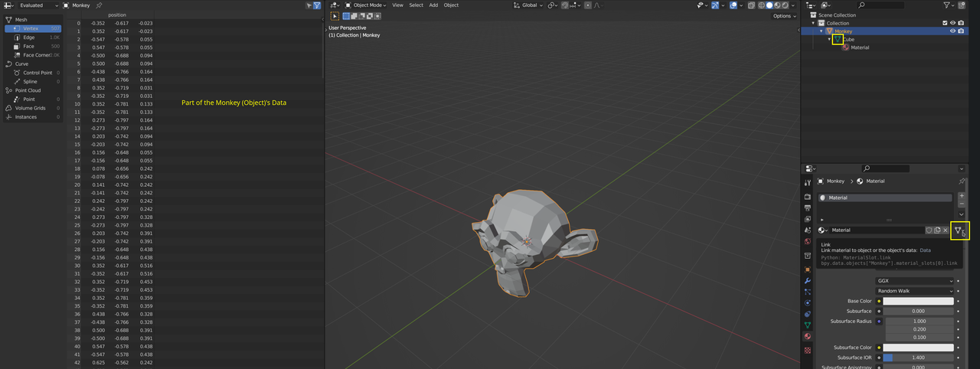
Task: Click the position column header
Action: (117, 15)
